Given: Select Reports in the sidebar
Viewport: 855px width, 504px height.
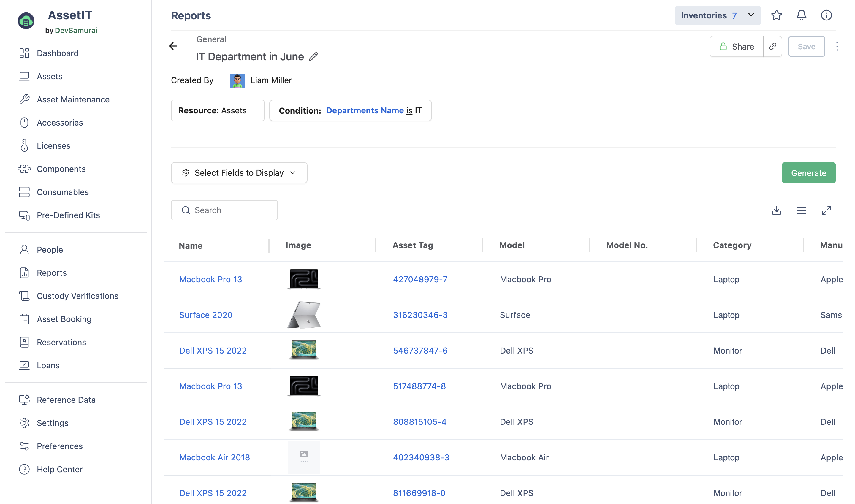Looking at the screenshot, I should [x=52, y=273].
